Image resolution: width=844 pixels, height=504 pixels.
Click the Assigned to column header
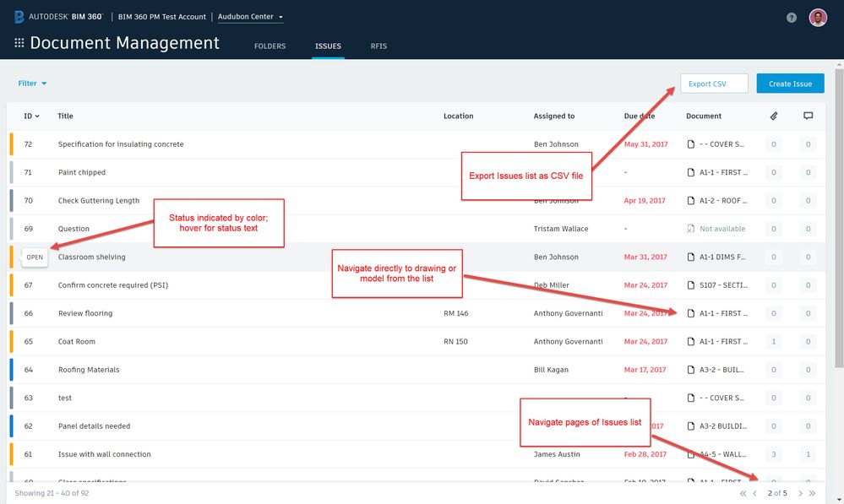coord(554,116)
